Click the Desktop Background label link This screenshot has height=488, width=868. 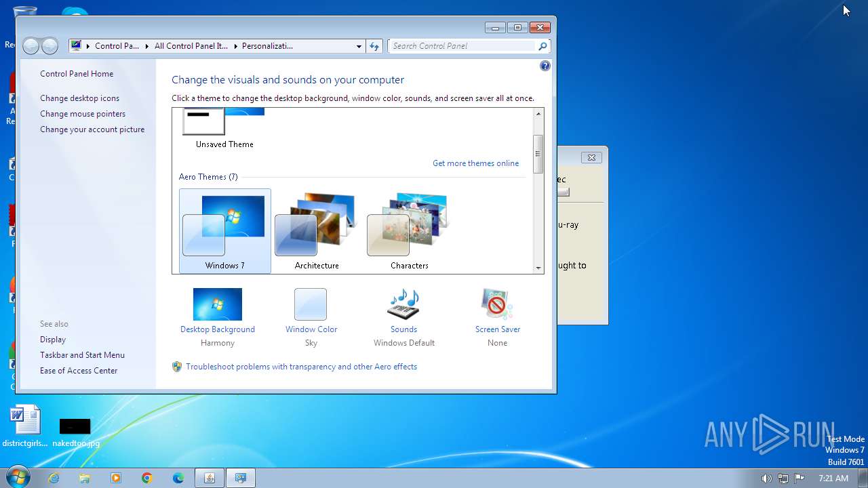coord(218,329)
